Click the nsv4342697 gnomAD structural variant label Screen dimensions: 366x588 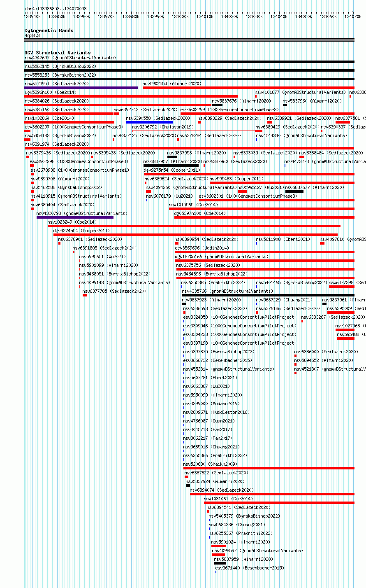(70, 58)
